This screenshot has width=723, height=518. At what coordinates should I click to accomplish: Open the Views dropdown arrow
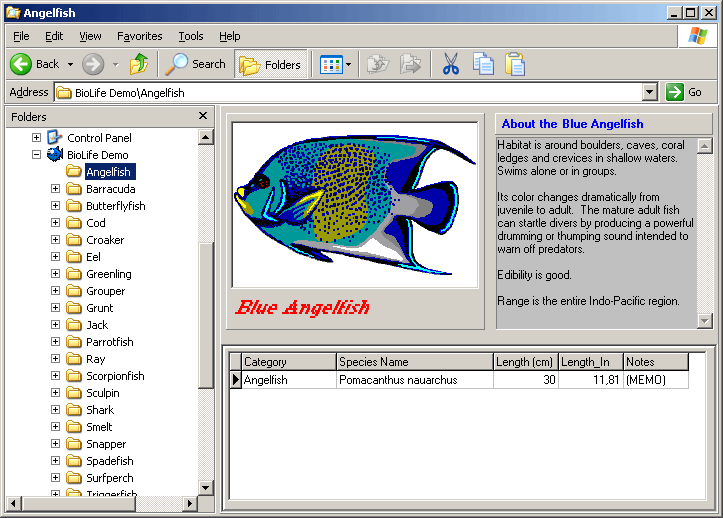click(349, 65)
